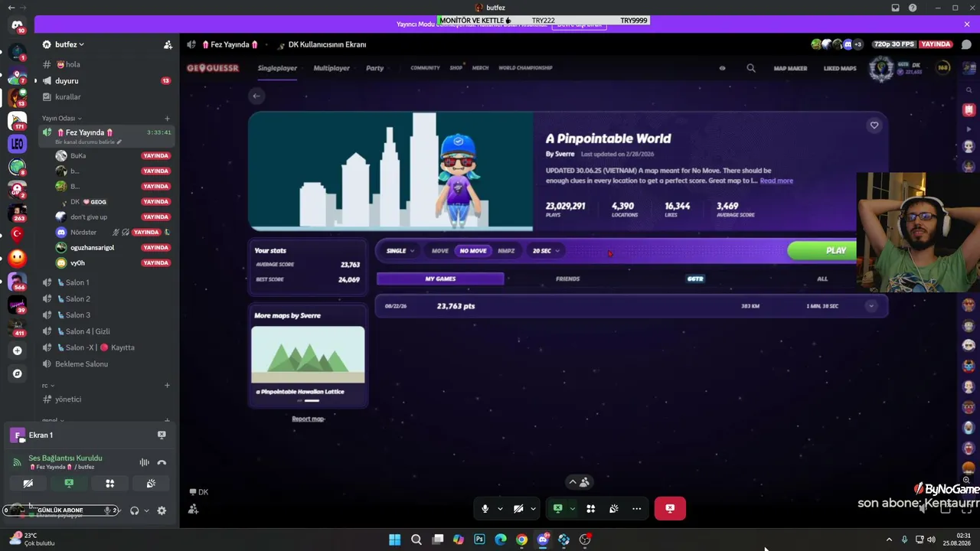This screenshot has height=551, width=980.
Task: Open Discord direct messages home icon
Action: click(x=17, y=25)
